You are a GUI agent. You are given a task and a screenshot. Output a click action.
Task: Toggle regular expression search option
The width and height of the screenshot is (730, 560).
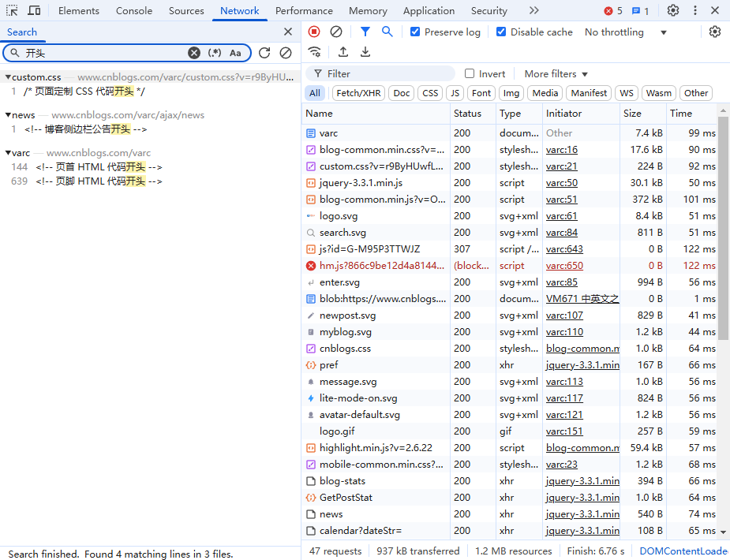[x=215, y=53]
